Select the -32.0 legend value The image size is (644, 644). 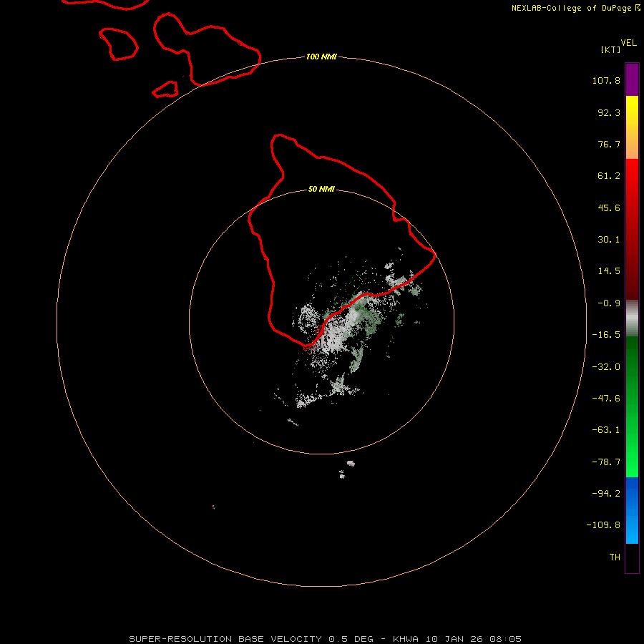pyautogui.click(x=606, y=367)
